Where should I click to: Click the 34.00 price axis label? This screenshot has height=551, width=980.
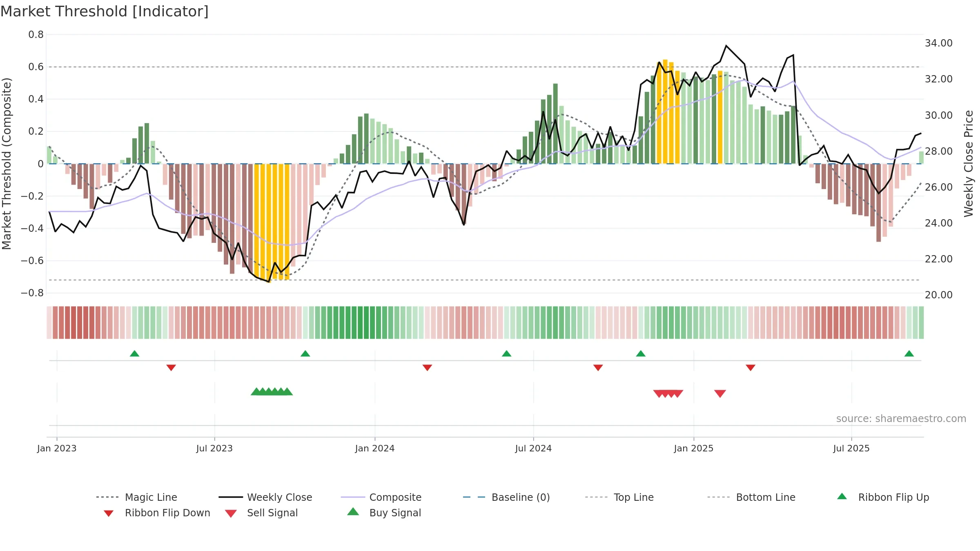(x=939, y=43)
